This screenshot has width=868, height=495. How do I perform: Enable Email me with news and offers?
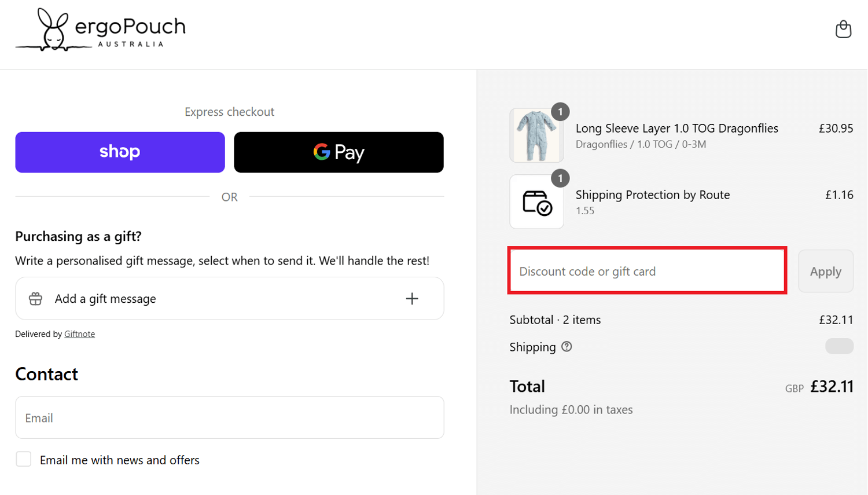tap(24, 459)
